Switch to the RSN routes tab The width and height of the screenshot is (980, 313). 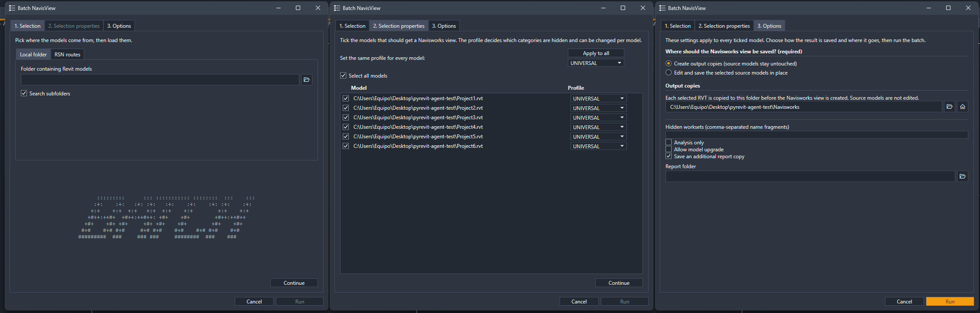tap(67, 54)
